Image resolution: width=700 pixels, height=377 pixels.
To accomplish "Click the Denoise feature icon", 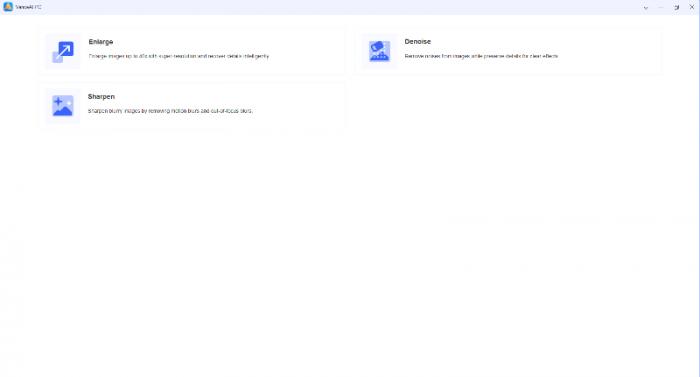I will click(x=379, y=51).
